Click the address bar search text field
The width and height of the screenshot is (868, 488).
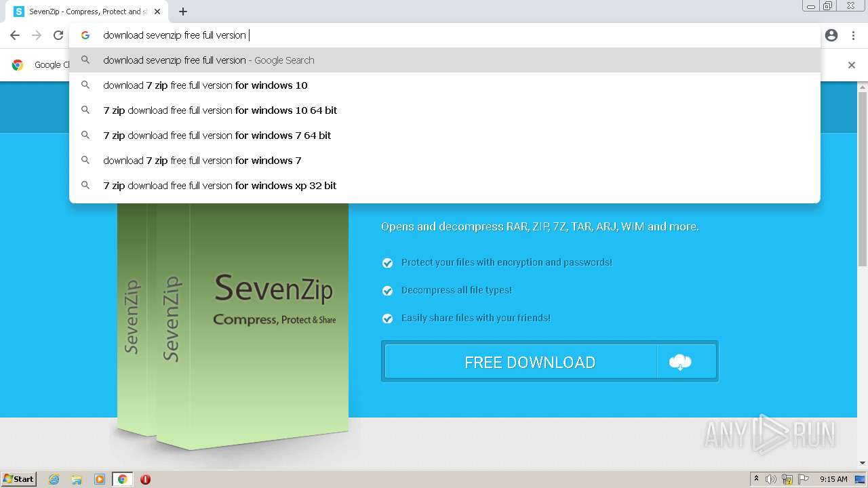(x=444, y=35)
